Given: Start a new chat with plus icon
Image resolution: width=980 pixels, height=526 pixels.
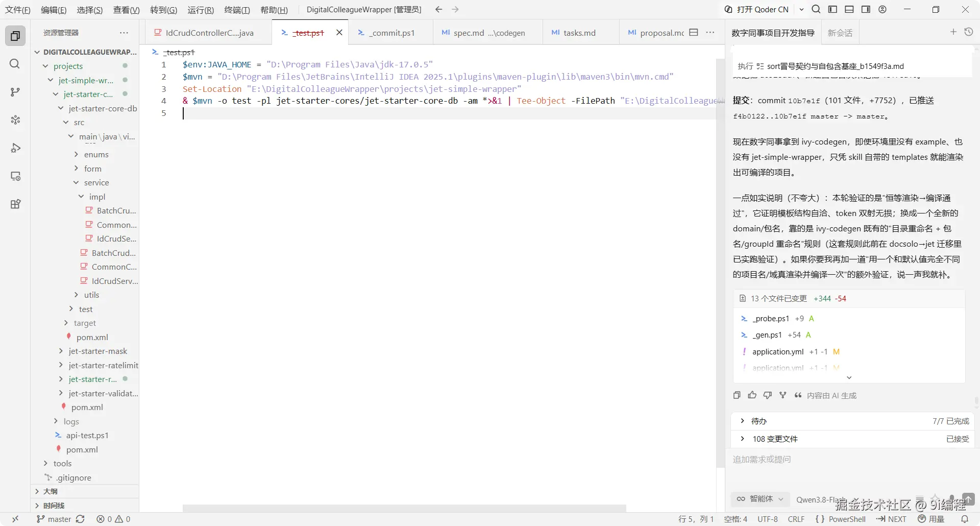Looking at the screenshot, I should pyautogui.click(x=953, y=32).
